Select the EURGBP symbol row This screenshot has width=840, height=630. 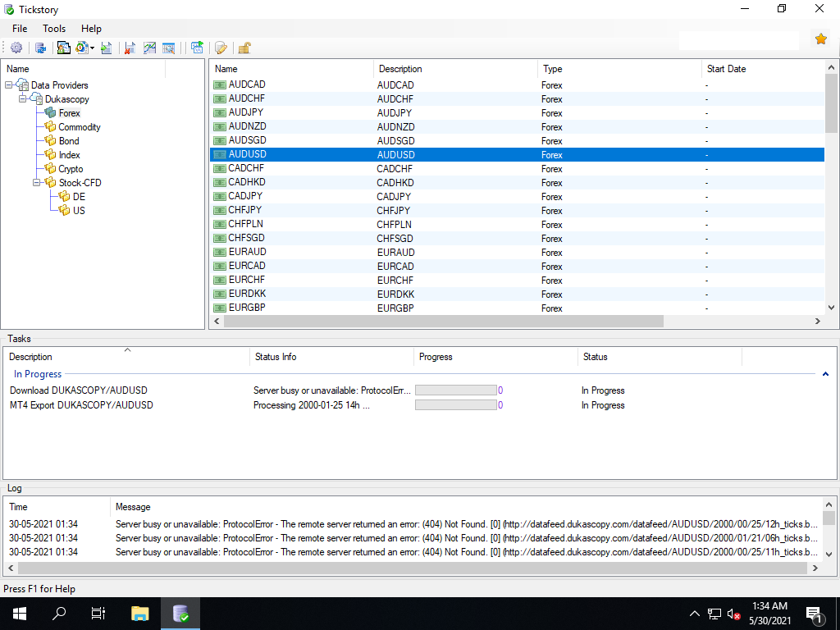point(517,308)
